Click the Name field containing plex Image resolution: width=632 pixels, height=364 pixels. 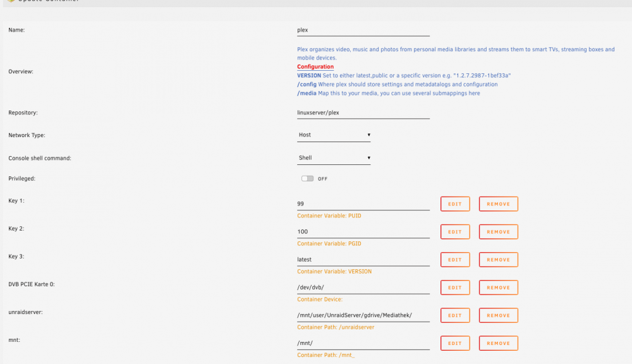pyautogui.click(x=363, y=30)
